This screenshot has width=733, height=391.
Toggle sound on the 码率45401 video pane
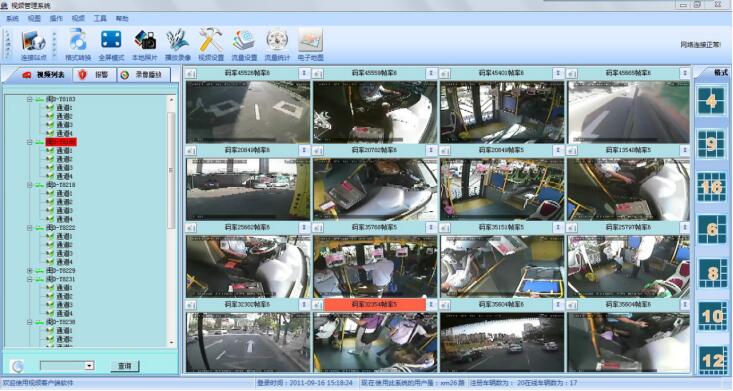pos(445,73)
